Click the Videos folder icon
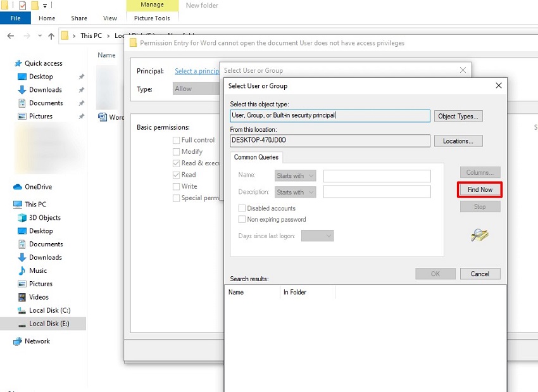538x392 pixels. click(22, 297)
